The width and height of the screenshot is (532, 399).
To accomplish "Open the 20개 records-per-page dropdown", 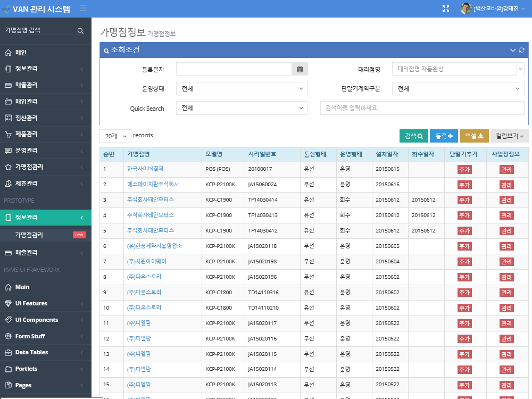I will (115, 136).
